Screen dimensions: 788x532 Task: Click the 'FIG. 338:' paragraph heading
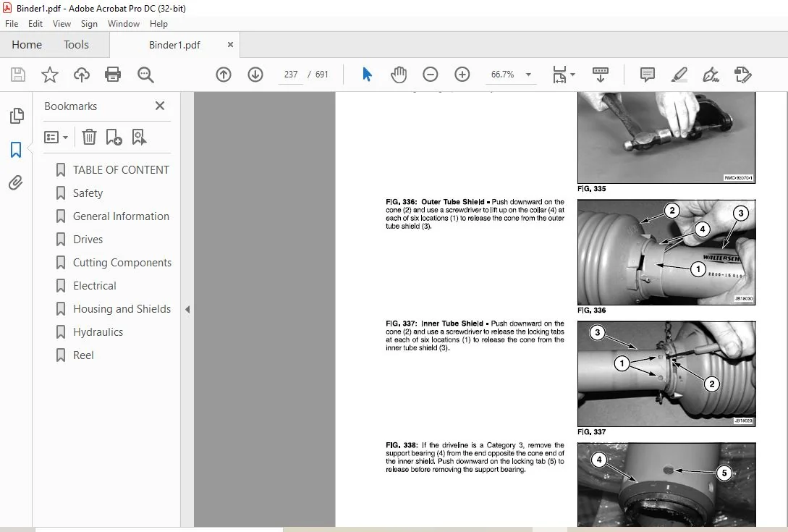tap(402, 446)
